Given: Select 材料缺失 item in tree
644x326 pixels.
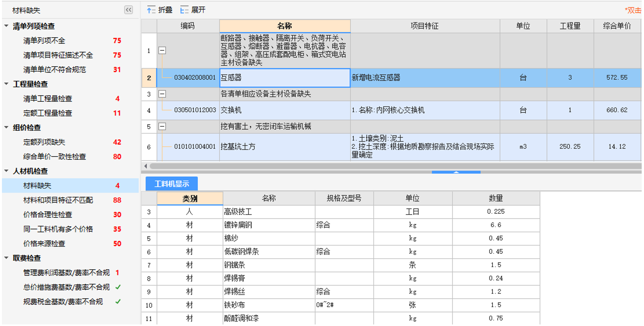Looking at the screenshot, I should pyautogui.click(x=70, y=186).
